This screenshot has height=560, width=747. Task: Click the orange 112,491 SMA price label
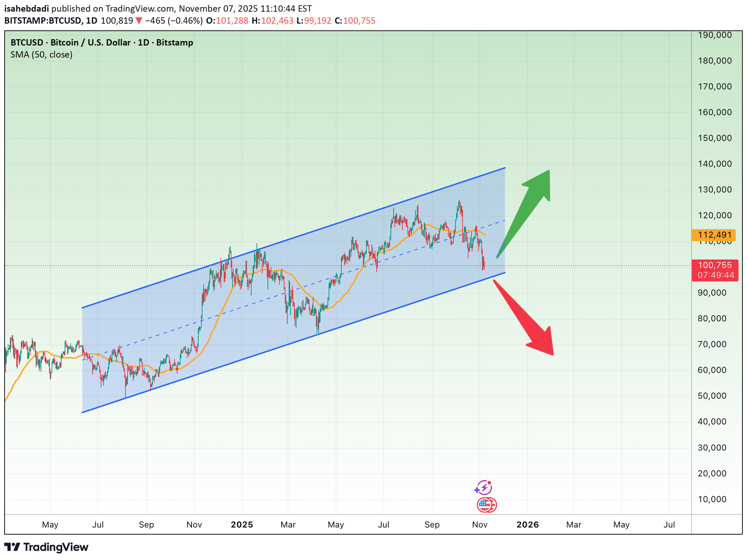coord(714,235)
